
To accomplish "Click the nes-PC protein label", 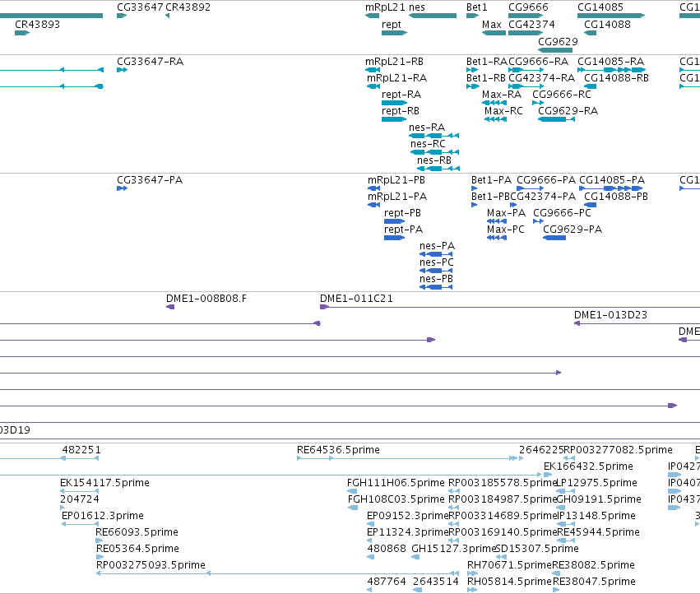I will (437, 262).
